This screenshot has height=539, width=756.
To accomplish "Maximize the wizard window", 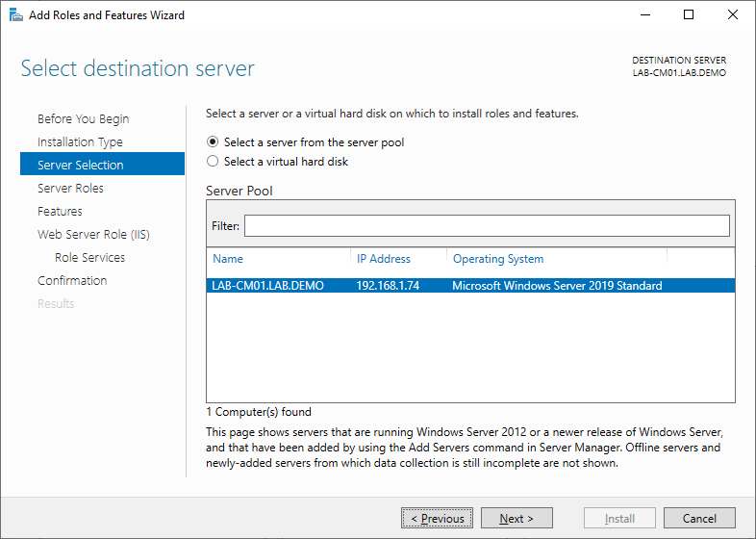I will [689, 14].
